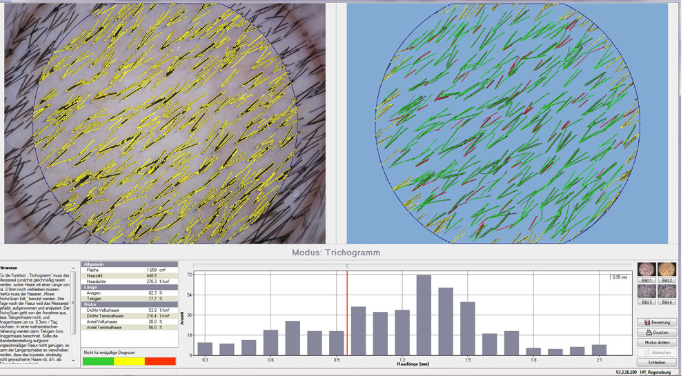Click the Bild 1 label button

[x=647, y=280]
